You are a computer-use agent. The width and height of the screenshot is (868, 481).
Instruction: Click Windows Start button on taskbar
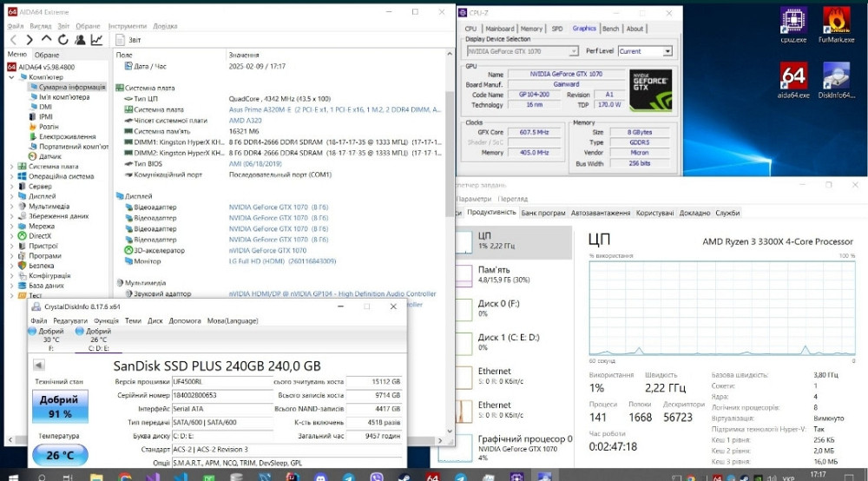pos(13,477)
